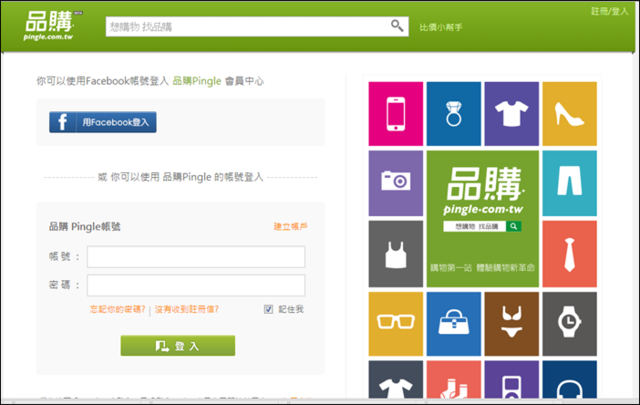Click the magnifier search icon in header
640x405 pixels.
397,26
